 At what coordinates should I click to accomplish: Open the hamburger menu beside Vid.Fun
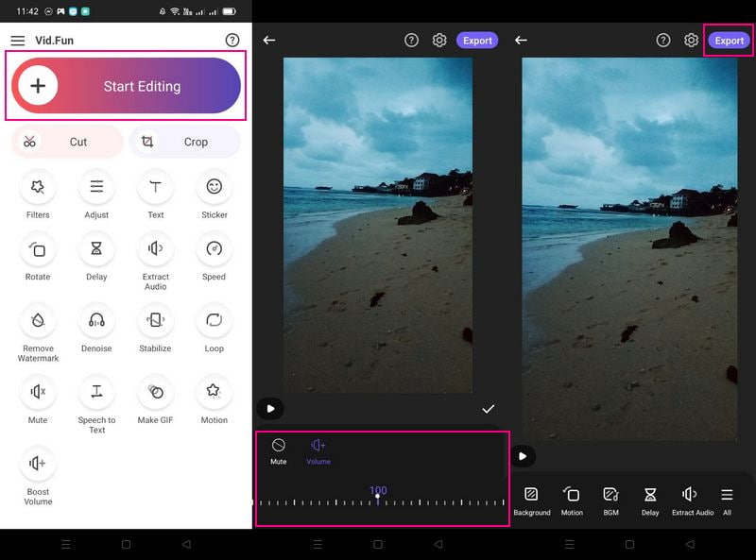click(18, 41)
